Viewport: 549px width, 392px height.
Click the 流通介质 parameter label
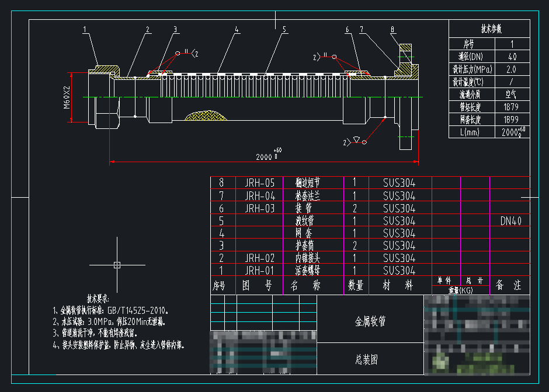(x=470, y=94)
